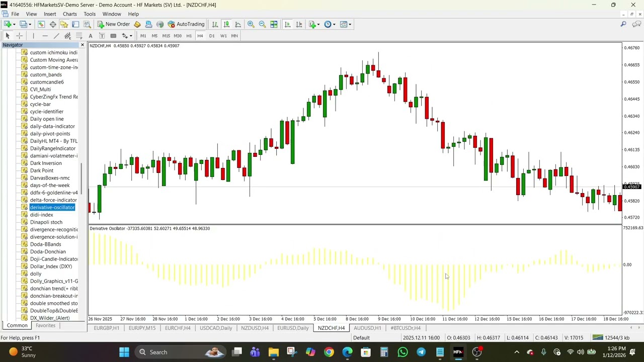Toggle the AutoTrading button

point(186,24)
